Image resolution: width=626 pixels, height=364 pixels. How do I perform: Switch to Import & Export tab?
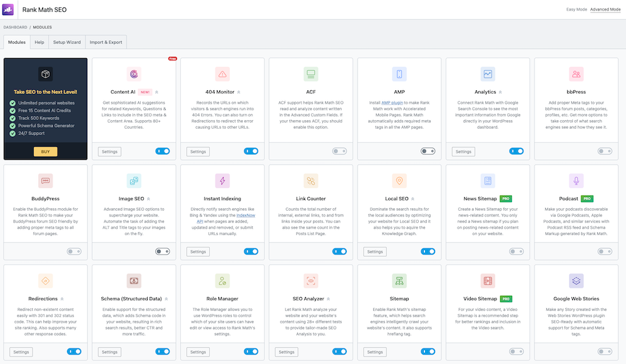(106, 43)
